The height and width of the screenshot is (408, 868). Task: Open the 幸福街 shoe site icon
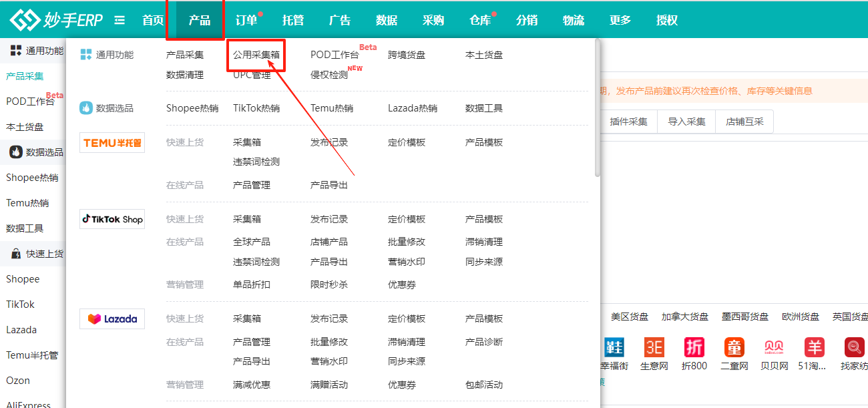pyautogui.click(x=614, y=347)
